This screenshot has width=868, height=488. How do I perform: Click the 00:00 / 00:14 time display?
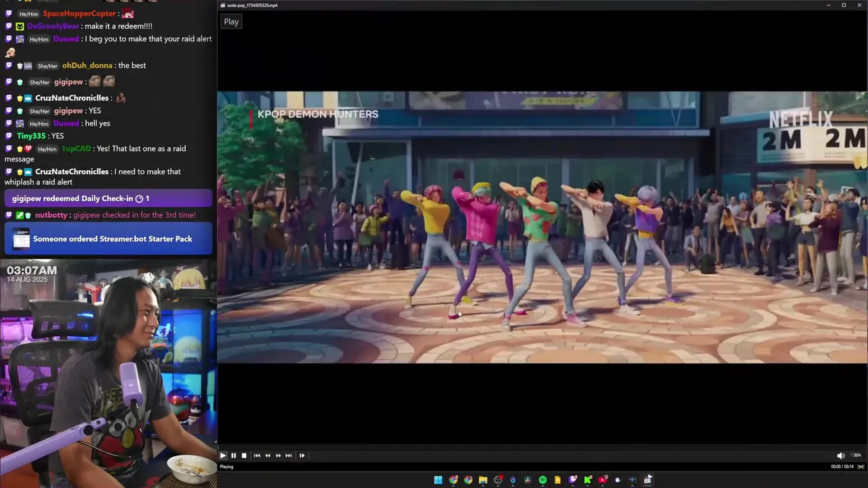click(x=842, y=466)
